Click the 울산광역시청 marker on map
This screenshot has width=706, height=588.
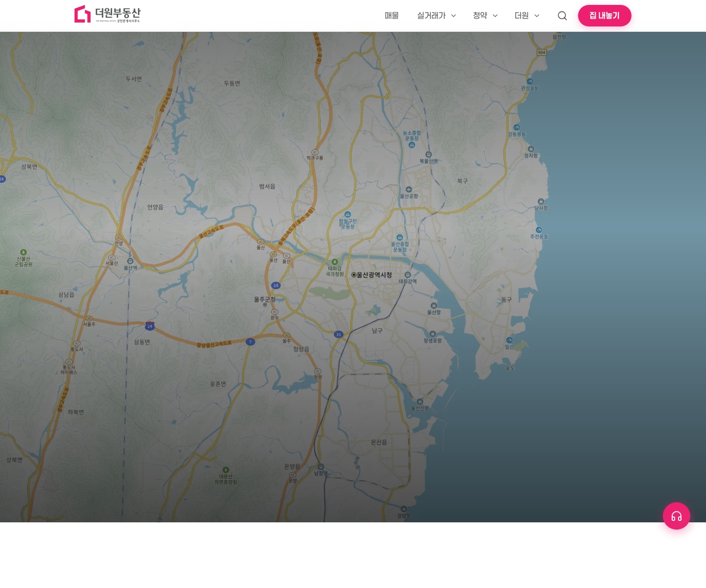pos(354,275)
